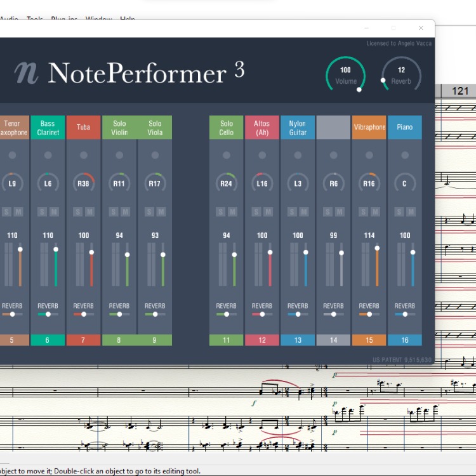This screenshot has width=476, height=476.
Task: Select the Altos (Ah) channel header
Action: click(262, 128)
